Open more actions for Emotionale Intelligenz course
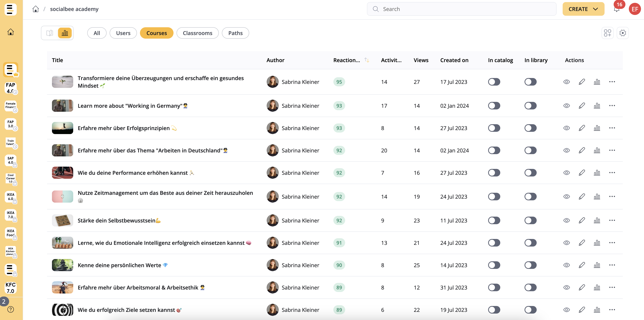The width and height of the screenshot is (644, 320). pyautogui.click(x=612, y=243)
